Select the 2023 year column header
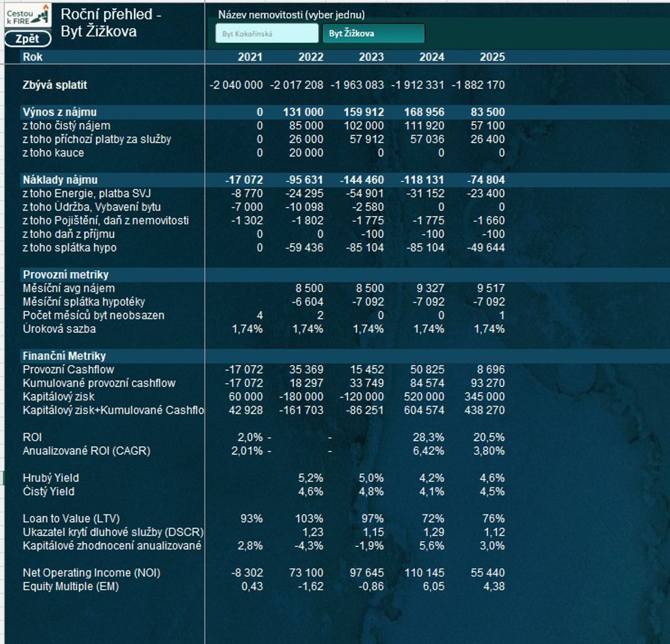The image size is (670, 644). pyautogui.click(x=371, y=57)
